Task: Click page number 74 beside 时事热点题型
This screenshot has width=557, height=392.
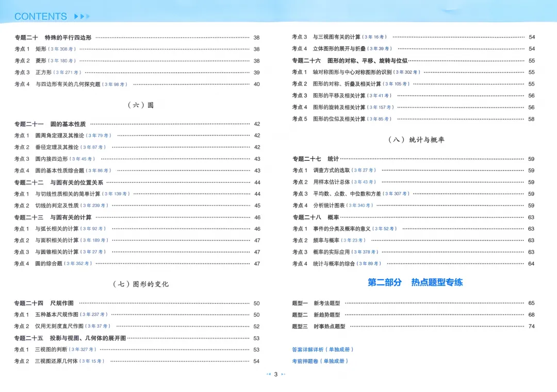Action: click(531, 325)
